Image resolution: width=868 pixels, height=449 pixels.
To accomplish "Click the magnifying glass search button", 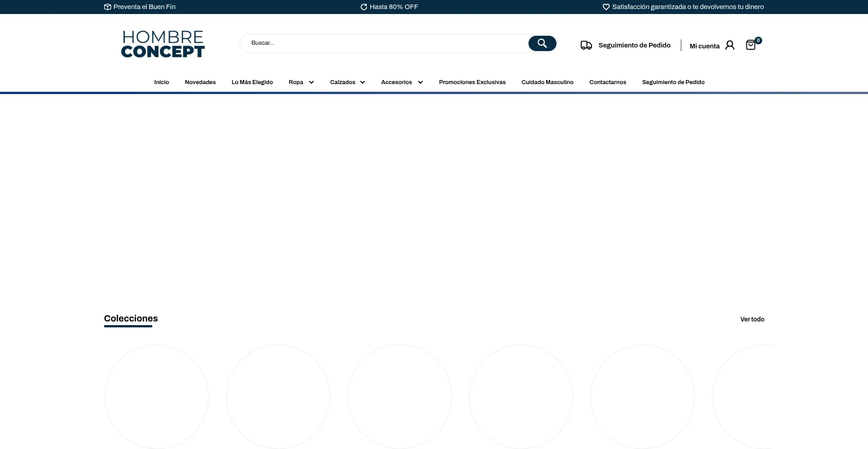I will (542, 43).
